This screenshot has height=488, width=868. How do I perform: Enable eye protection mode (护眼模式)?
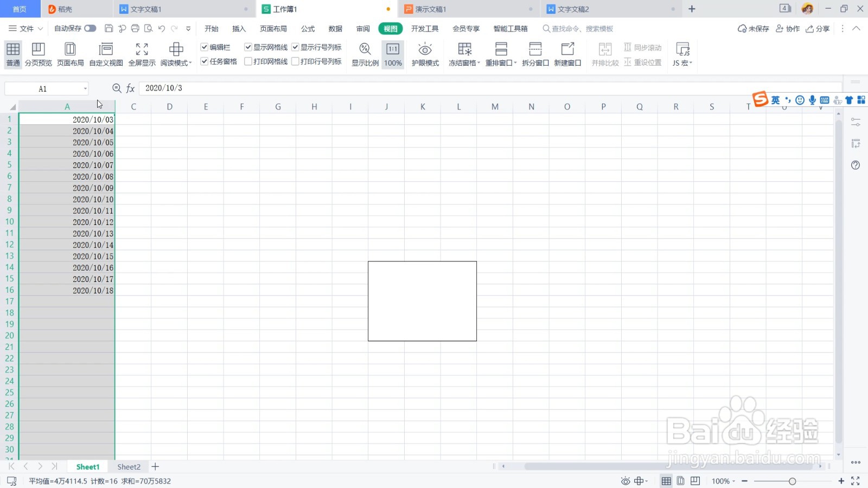(425, 54)
